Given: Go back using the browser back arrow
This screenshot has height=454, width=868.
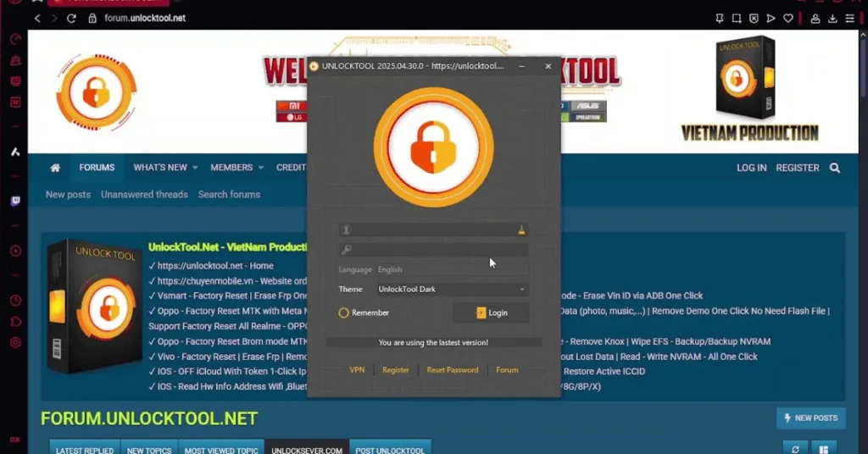Looking at the screenshot, I should click(37, 19).
